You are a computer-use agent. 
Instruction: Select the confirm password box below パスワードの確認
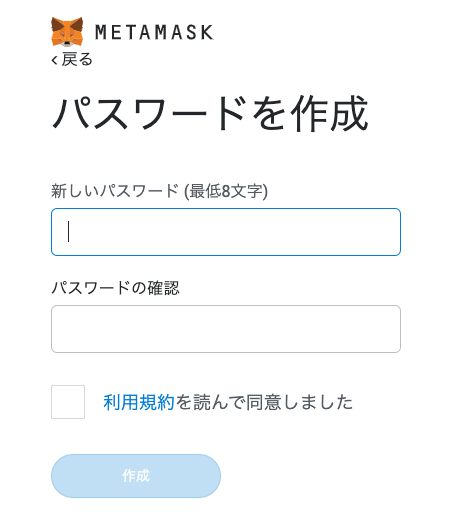226,329
